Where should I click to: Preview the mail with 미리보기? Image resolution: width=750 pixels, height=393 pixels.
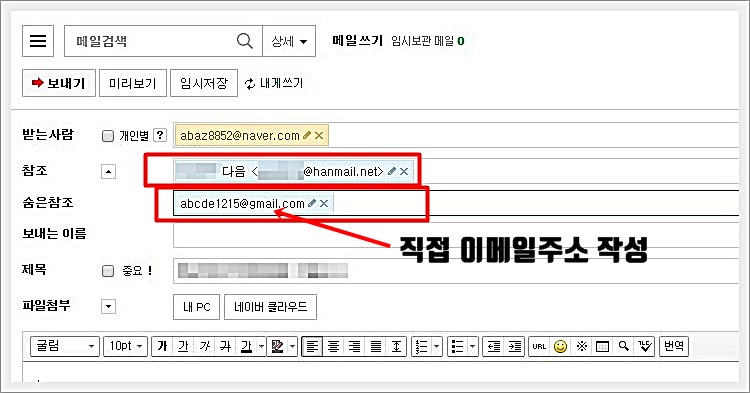pos(132,83)
